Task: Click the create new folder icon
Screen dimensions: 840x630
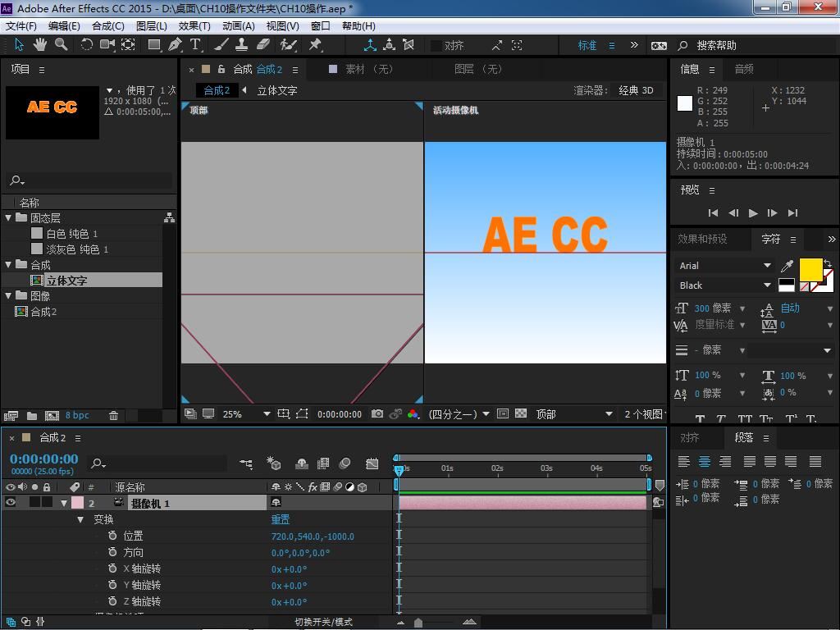Action: 32,415
